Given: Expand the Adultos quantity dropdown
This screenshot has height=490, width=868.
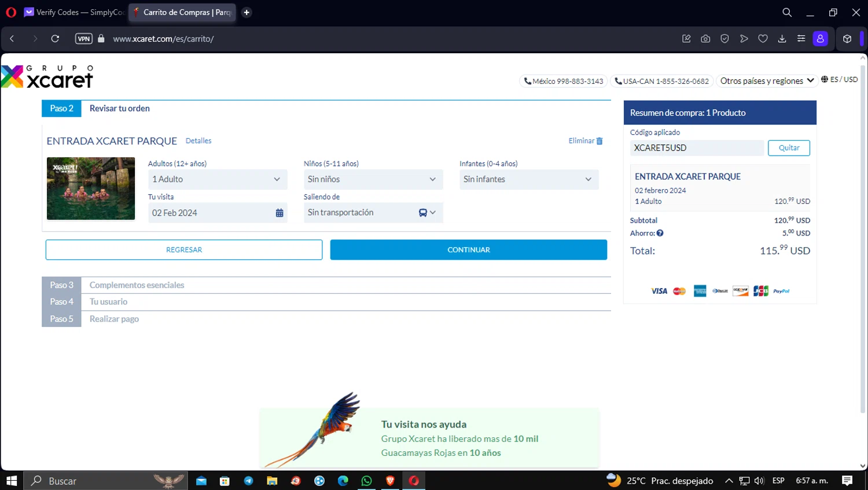Looking at the screenshot, I should (x=217, y=179).
